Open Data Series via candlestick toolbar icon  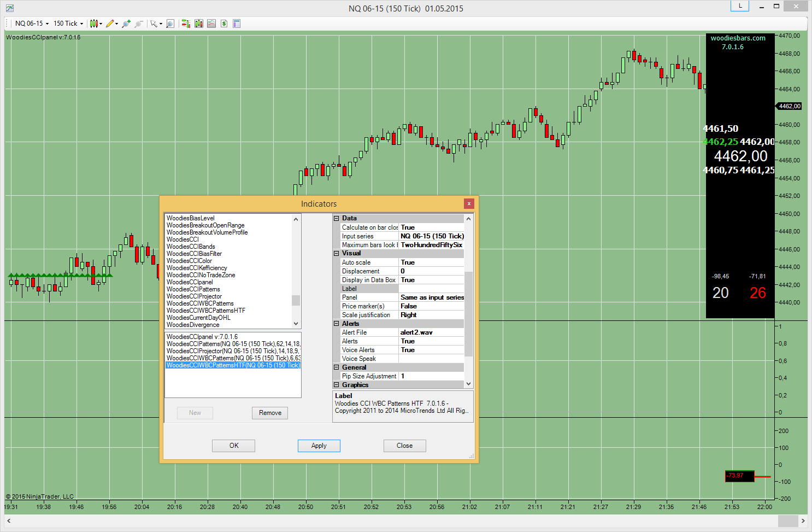(x=198, y=24)
